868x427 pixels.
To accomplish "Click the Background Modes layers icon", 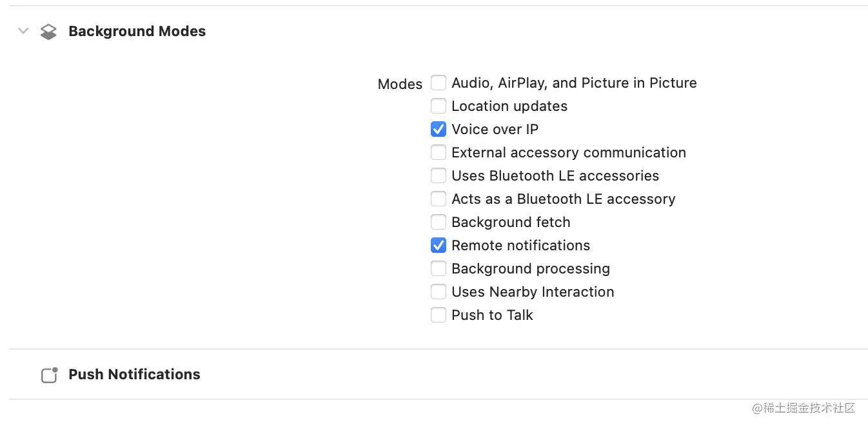I will pos(48,32).
